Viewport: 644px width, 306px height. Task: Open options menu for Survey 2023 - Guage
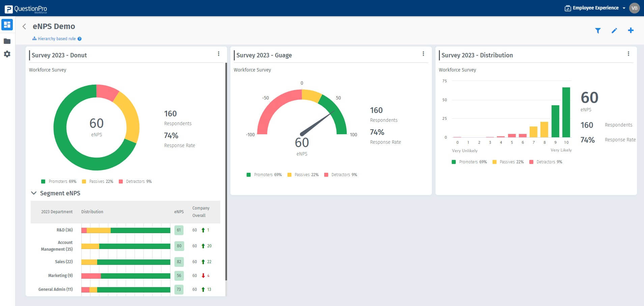click(423, 53)
